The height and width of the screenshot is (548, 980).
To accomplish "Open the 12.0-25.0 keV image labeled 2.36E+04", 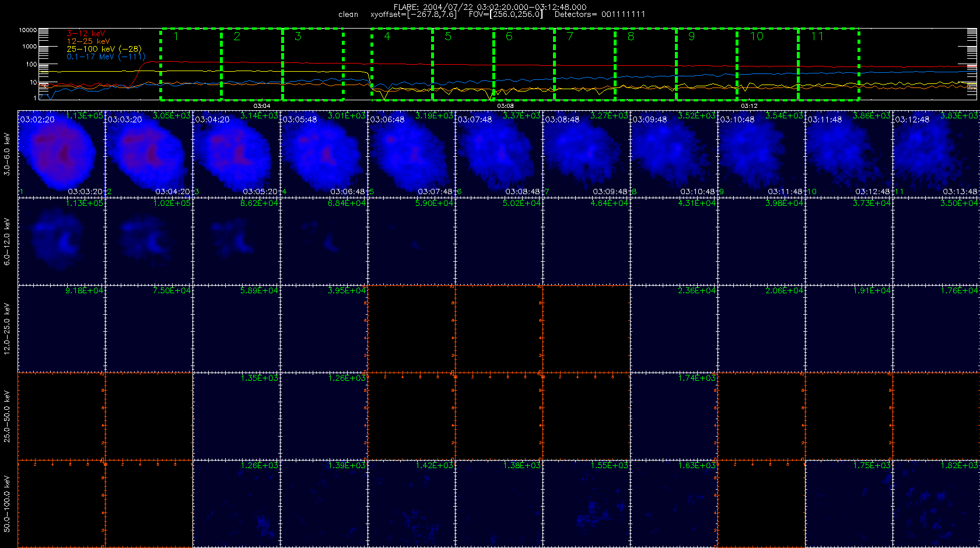I will click(x=674, y=329).
